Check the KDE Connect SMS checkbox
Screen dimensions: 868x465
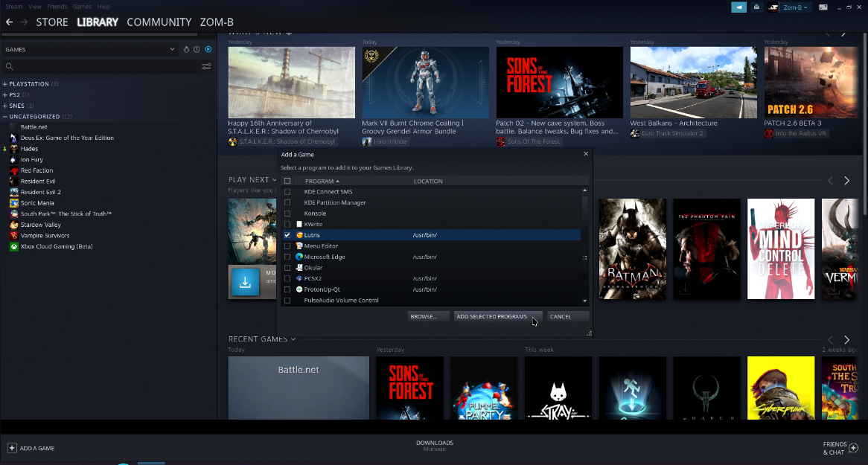(x=287, y=191)
